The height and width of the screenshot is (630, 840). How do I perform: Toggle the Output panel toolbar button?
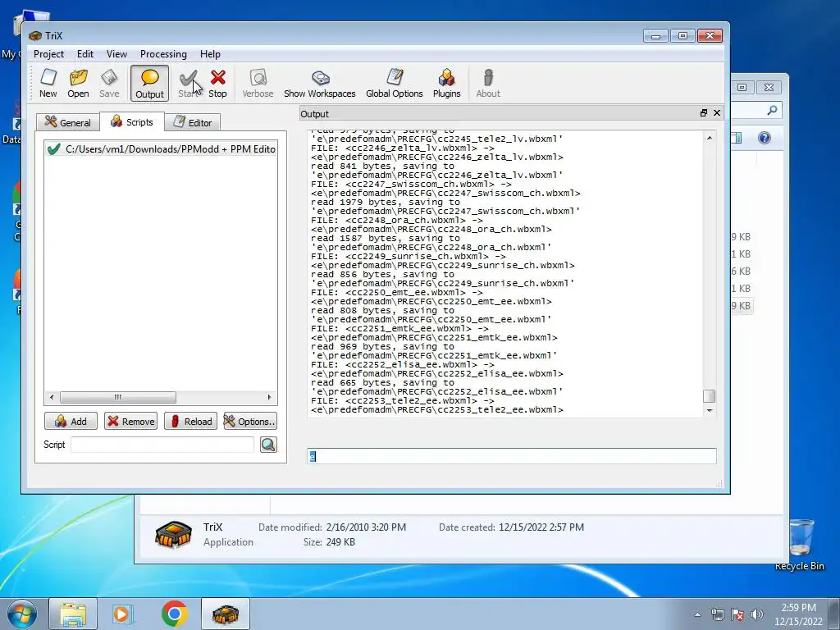coord(149,84)
